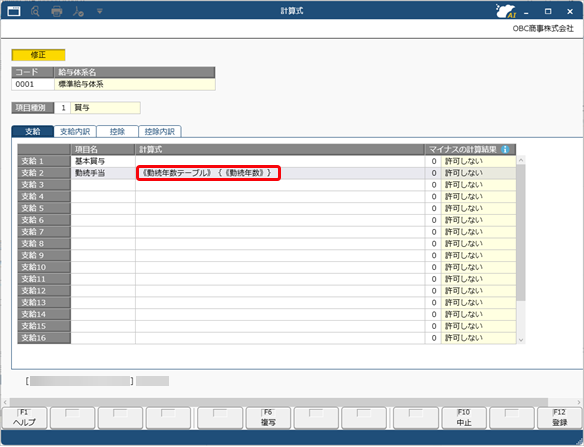Click the F10 中止 button
584x447 pixels.
(x=464, y=418)
